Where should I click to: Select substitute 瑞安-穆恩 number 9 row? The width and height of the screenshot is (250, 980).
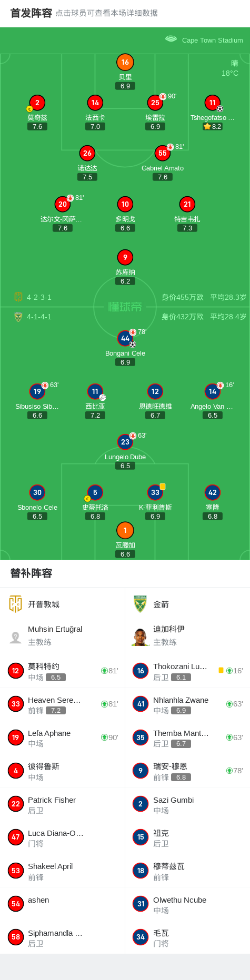(x=187, y=771)
